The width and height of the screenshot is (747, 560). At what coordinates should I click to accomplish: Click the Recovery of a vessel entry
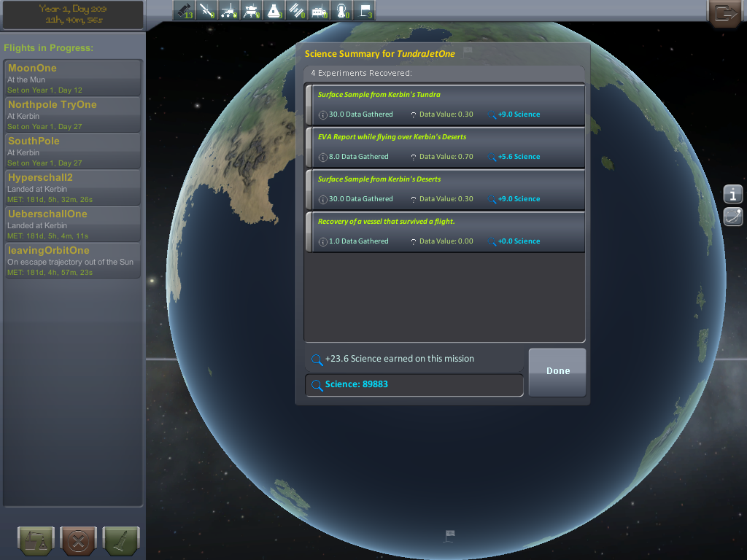(x=445, y=232)
